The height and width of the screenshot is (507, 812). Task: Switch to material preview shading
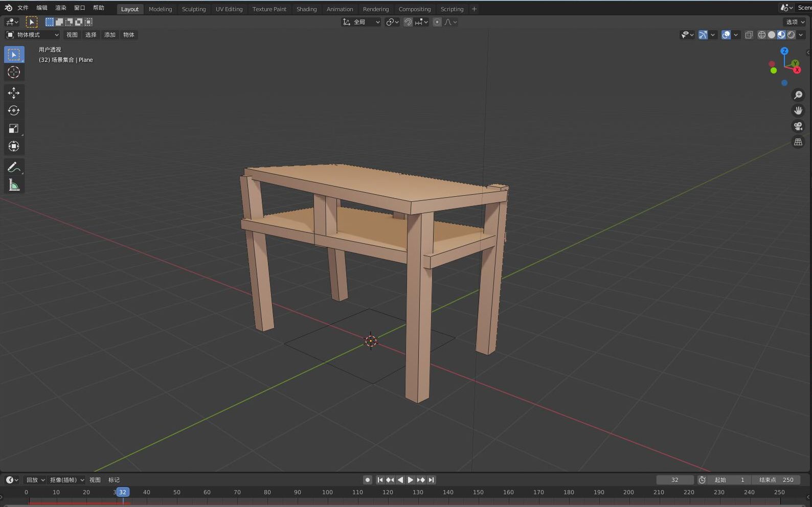coord(781,35)
